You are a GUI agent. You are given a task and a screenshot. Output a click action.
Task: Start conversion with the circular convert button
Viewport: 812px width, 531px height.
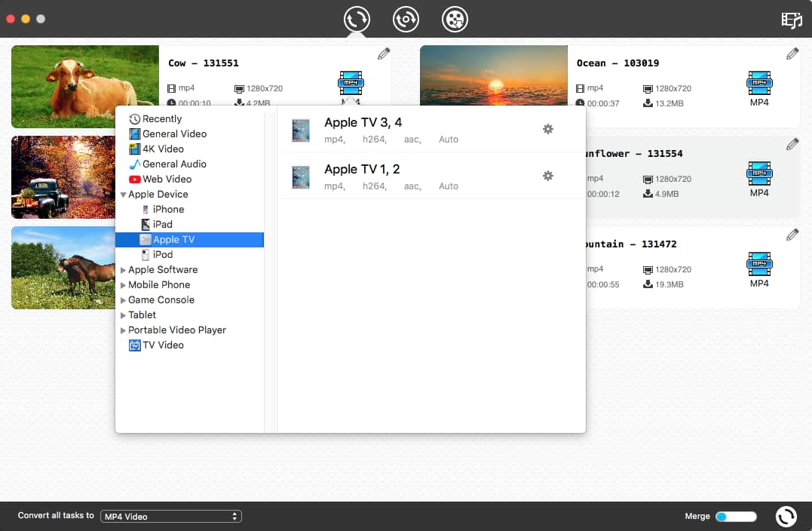786,516
